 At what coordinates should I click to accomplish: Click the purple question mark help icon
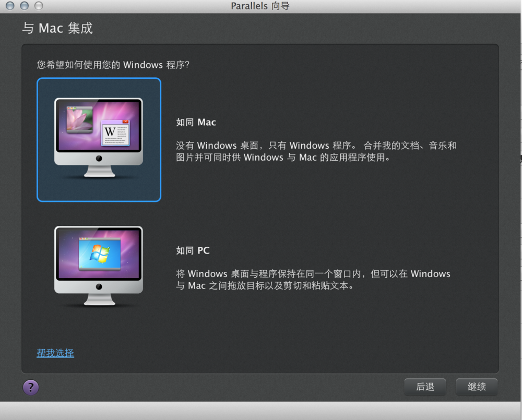point(31,387)
